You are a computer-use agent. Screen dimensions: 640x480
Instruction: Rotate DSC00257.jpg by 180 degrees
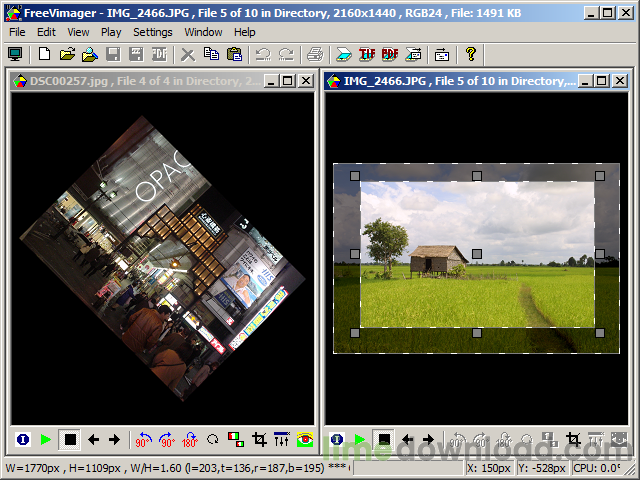[x=189, y=439]
